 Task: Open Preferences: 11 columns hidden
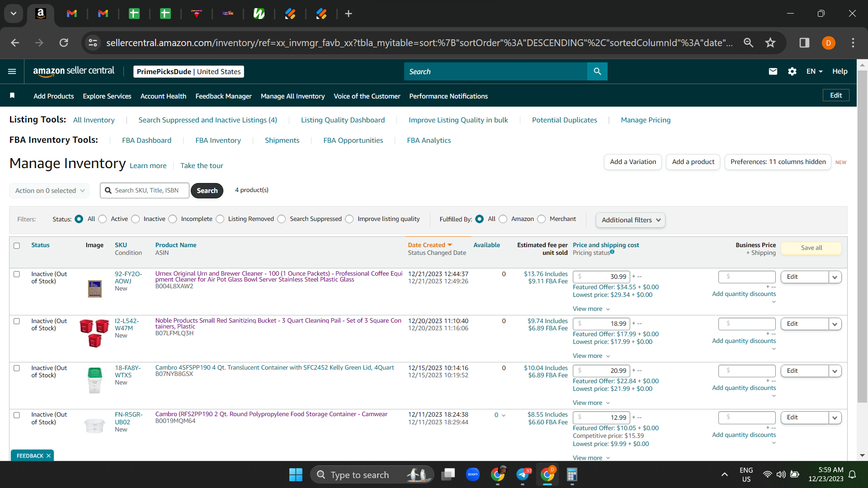tap(778, 162)
